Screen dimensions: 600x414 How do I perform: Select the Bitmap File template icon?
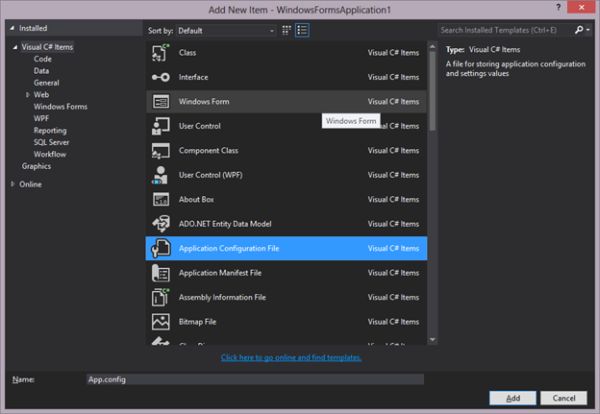click(161, 322)
